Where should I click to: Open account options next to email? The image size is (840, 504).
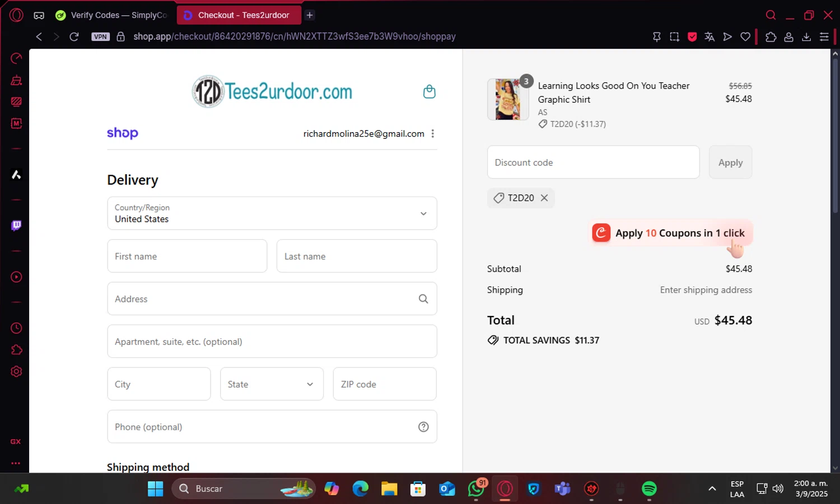(432, 133)
